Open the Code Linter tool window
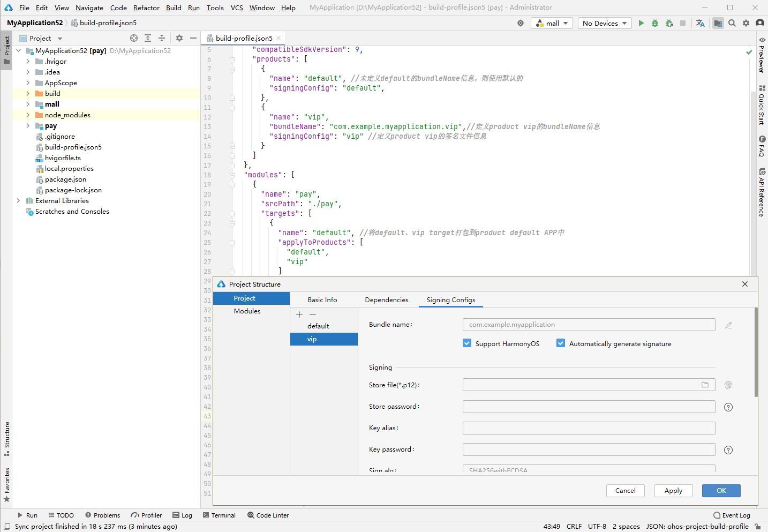The height and width of the screenshot is (532, 768). [x=268, y=515]
